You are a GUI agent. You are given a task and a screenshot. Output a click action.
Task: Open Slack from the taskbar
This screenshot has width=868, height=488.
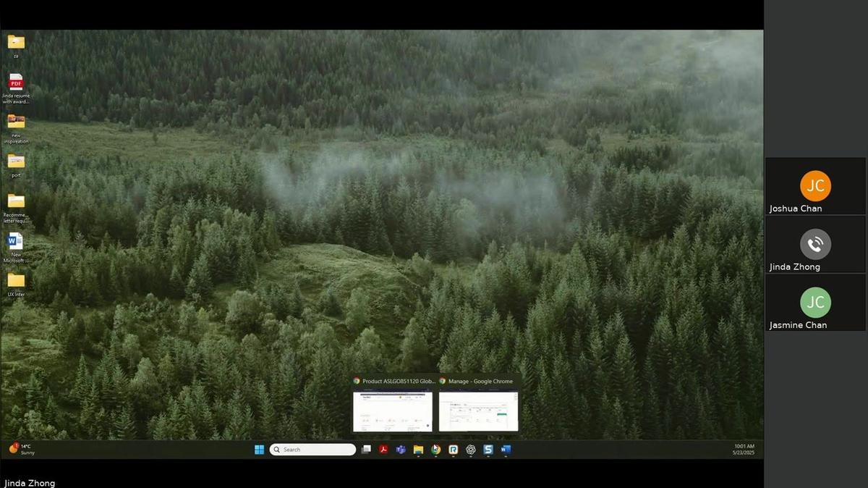point(488,449)
